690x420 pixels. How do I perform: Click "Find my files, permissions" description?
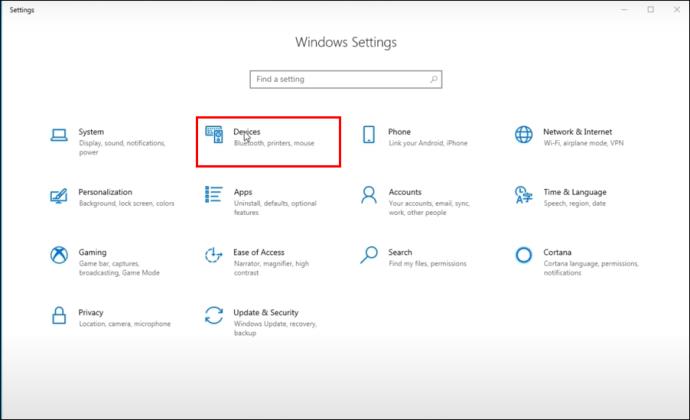427,264
